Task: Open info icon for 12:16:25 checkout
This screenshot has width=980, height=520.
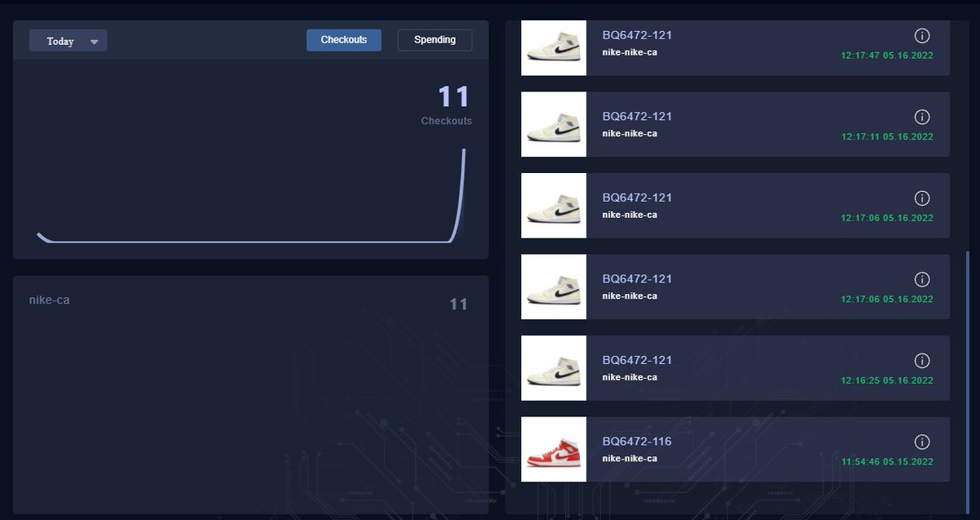Action: [922, 361]
